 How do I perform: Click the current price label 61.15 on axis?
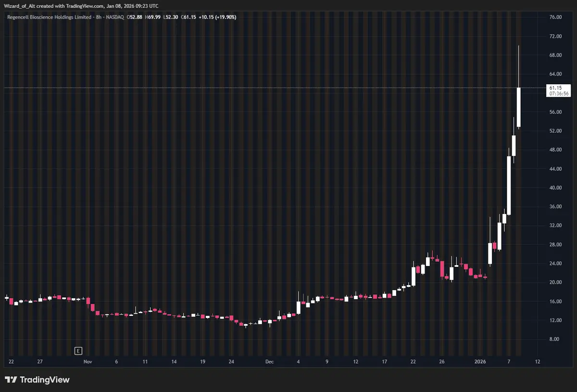(555, 88)
